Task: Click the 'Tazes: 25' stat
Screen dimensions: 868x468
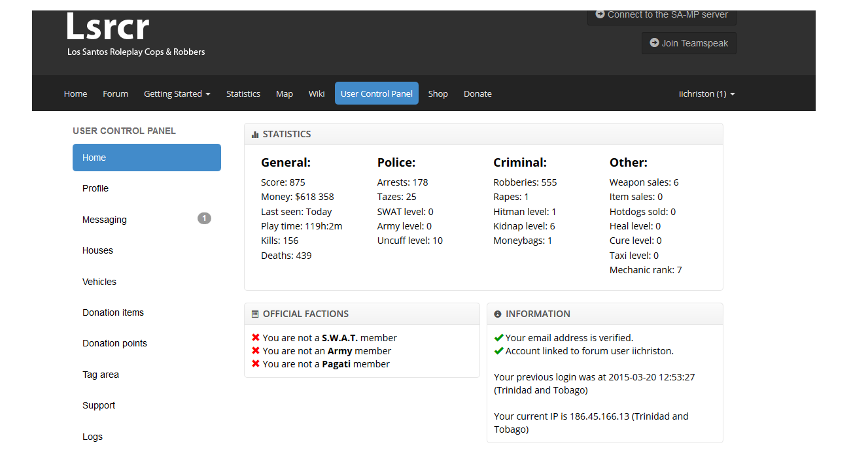Action: click(x=397, y=197)
